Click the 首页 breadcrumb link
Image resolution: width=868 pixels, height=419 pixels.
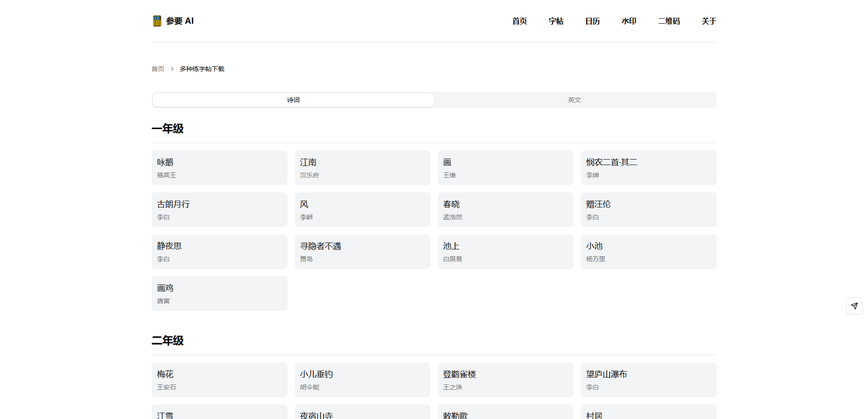click(x=158, y=68)
